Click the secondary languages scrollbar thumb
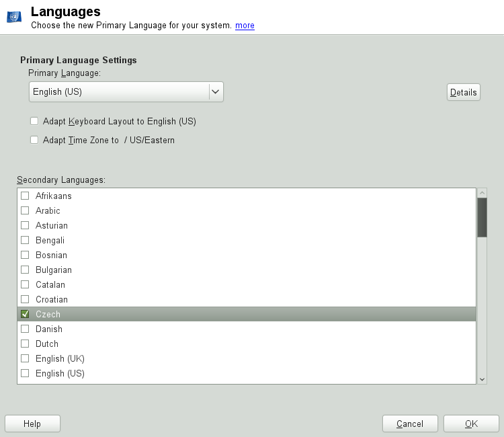The height and width of the screenshot is (437, 504). [x=482, y=217]
